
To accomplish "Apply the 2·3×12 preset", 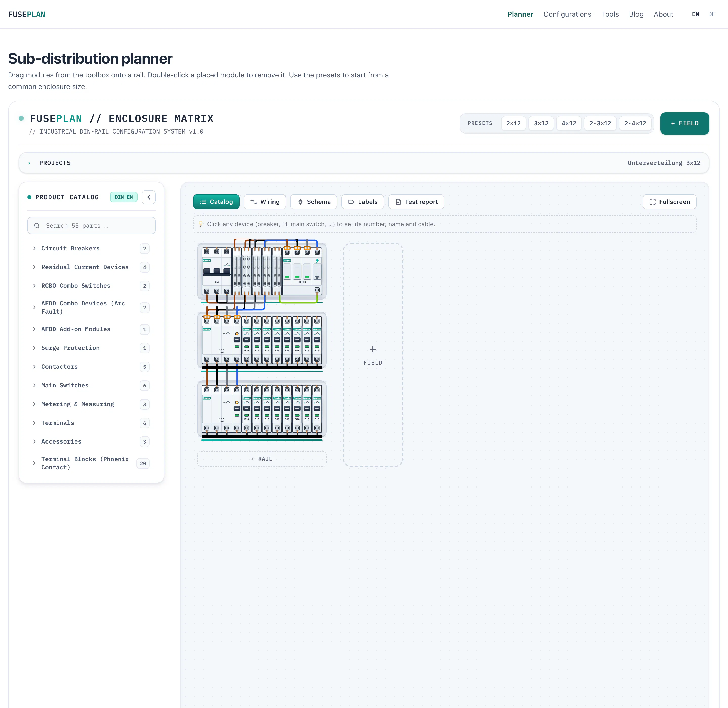I will (600, 123).
